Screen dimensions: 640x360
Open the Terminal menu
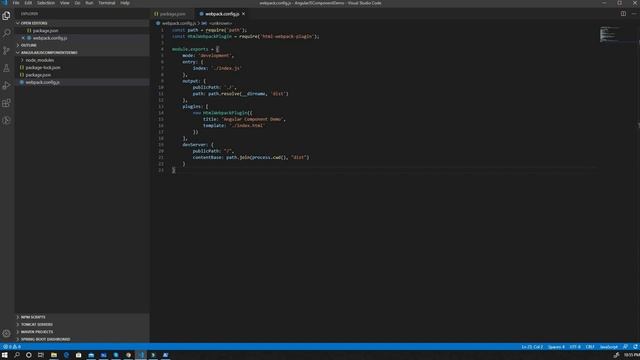coord(107,3)
